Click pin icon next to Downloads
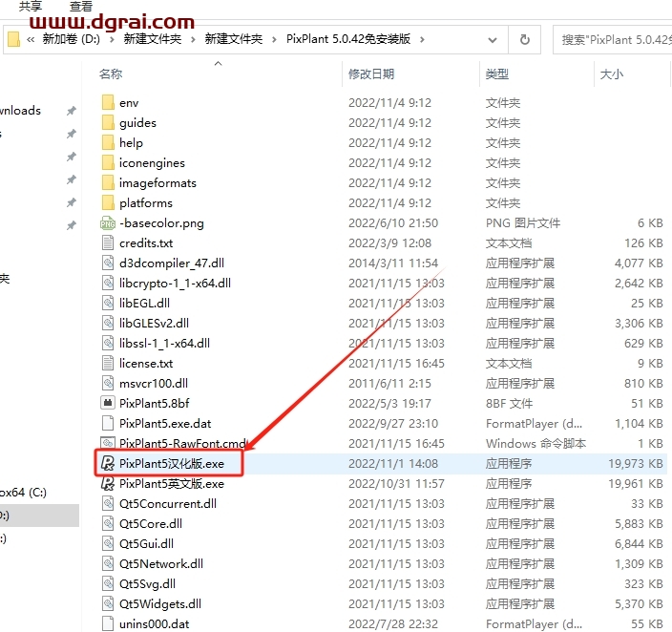 [x=72, y=111]
